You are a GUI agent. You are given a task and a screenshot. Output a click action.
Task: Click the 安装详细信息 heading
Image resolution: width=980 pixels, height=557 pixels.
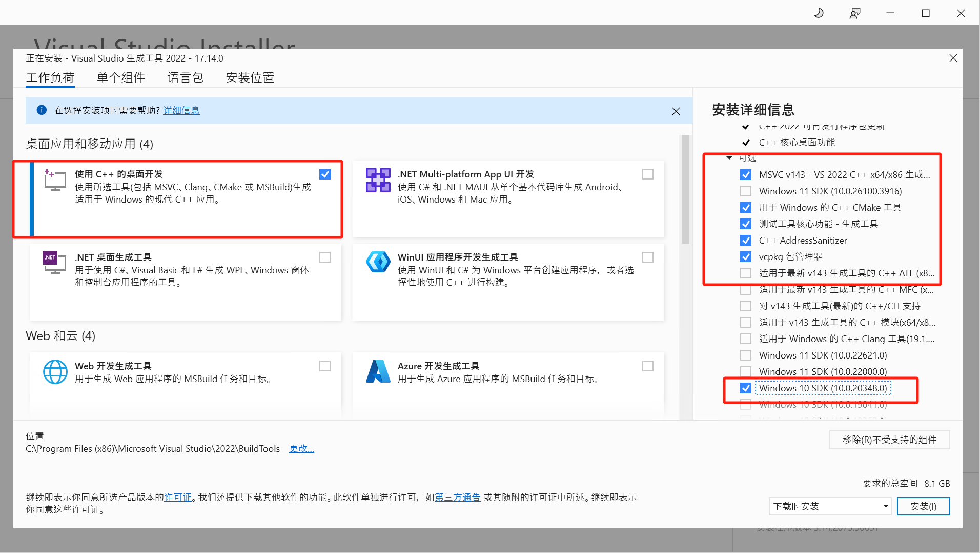click(x=753, y=110)
